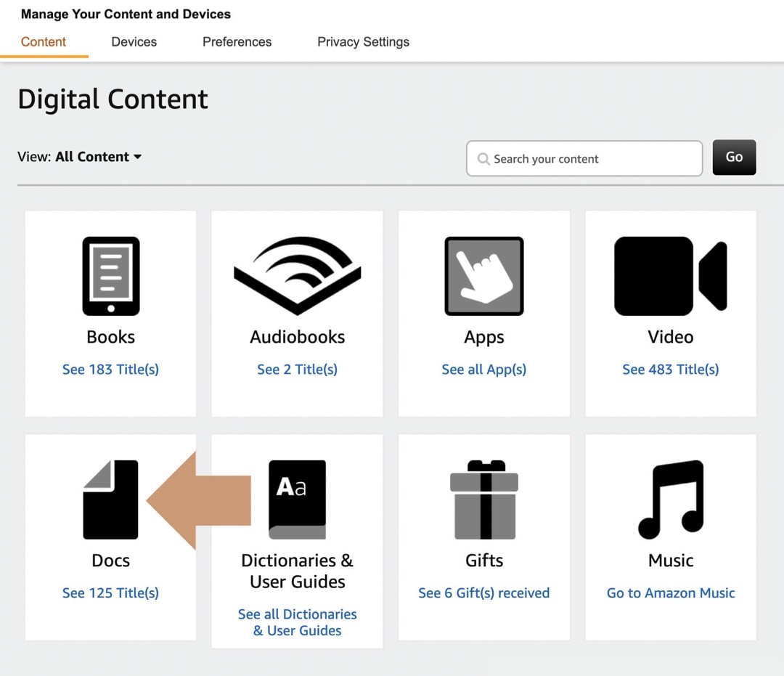
Task: Open the See 183 Title(s) link
Action: [x=110, y=370]
